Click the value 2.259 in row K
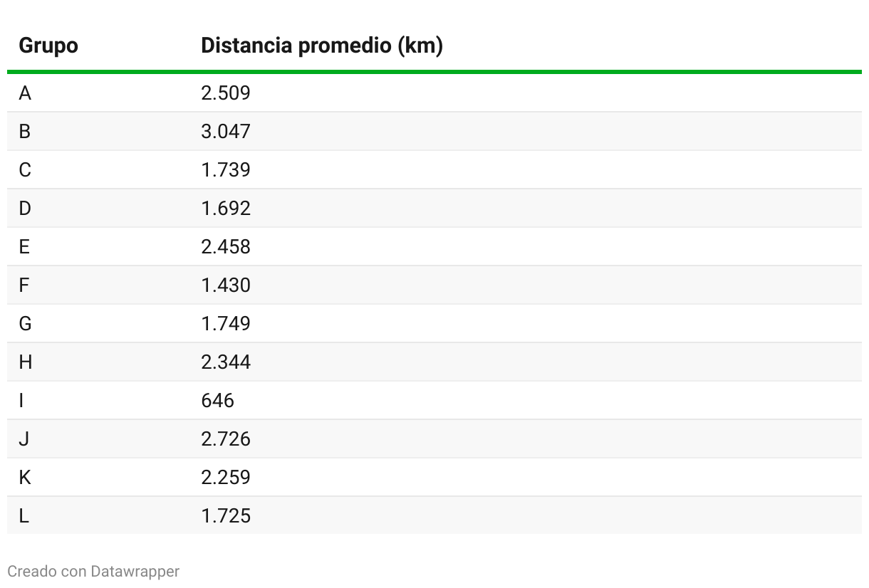This screenshot has height=588, width=869. (226, 478)
